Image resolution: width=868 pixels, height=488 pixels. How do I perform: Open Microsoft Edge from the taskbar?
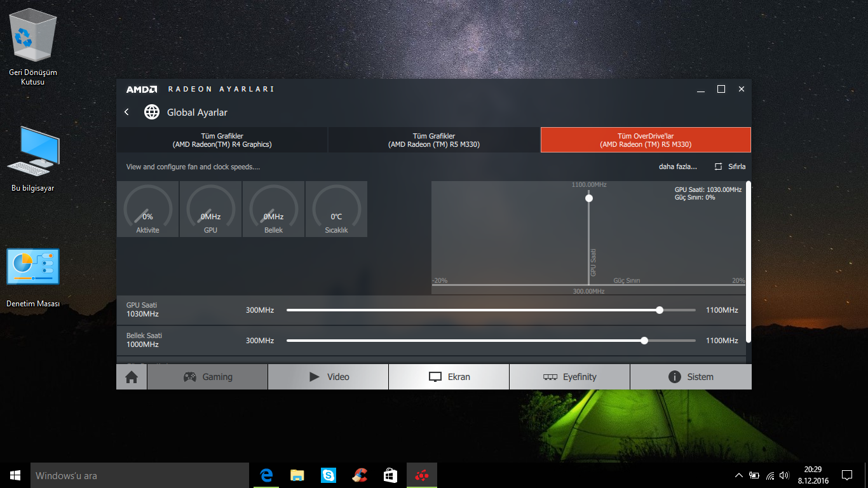pyautogui.click(x=267, y=475)
